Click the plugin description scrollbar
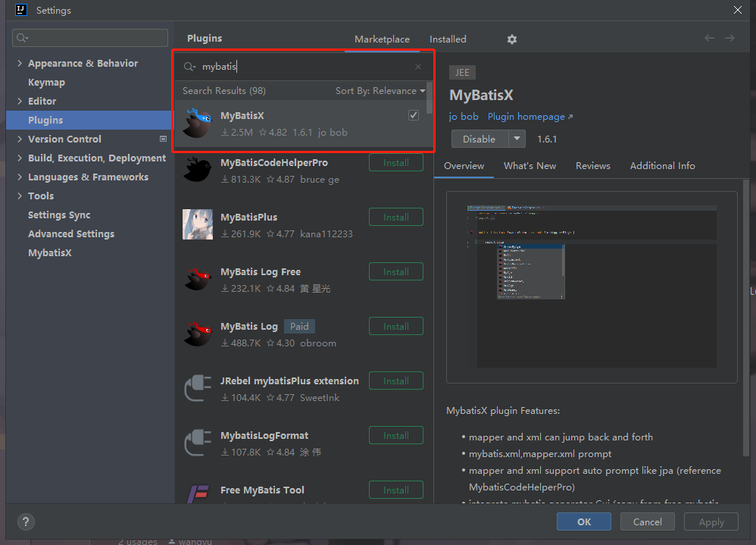The width and height of the screenshot is (756, 545). 746,318
